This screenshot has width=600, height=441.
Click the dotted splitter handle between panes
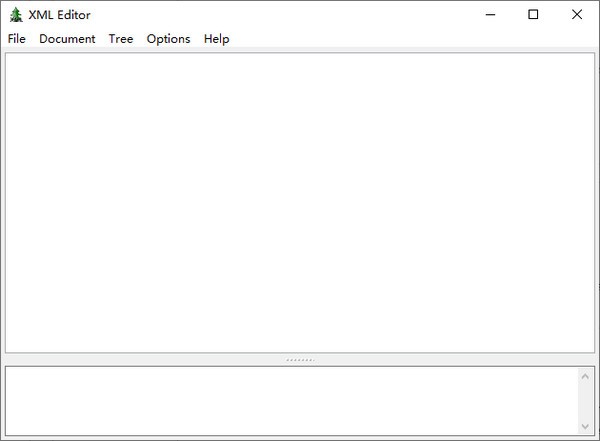[300, 359]
